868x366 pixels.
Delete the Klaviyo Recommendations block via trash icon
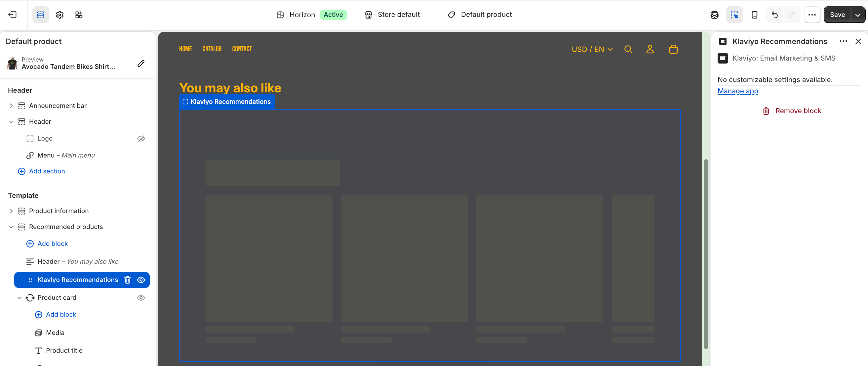pyautogui.click(x=127, y=280)
